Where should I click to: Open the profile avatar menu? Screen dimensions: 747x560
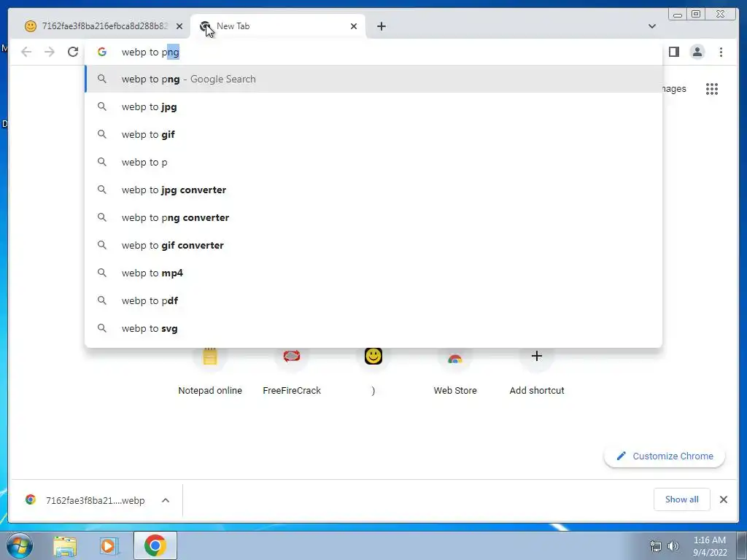pyautogui.click(x=697, y=52)
